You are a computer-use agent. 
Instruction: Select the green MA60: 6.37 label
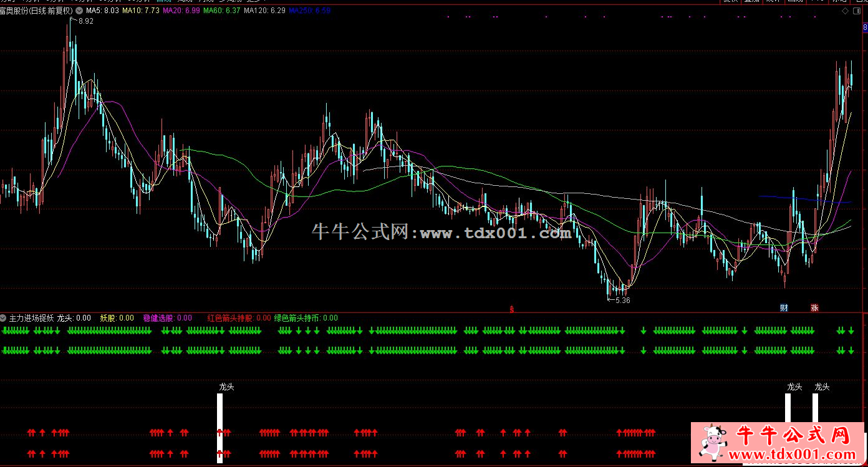tap(221, 11)
